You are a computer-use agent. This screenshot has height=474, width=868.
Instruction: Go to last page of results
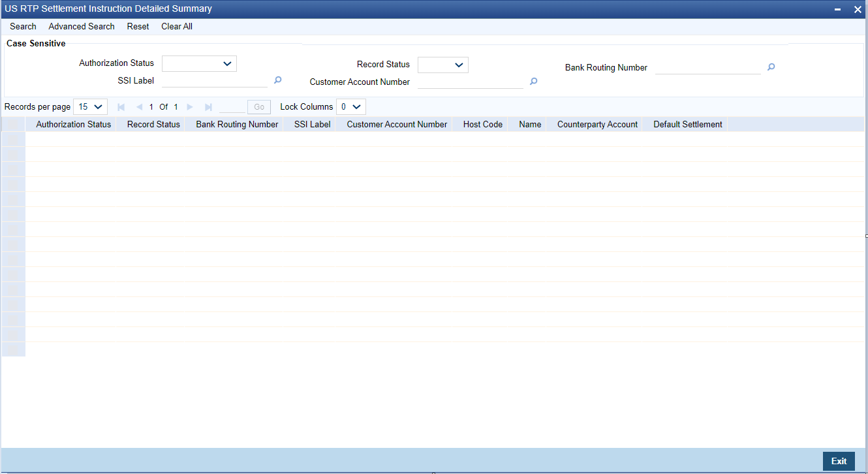[x=208, y=107]
